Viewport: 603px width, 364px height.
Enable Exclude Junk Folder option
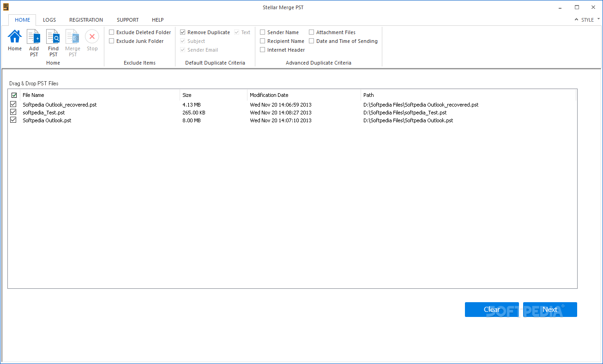(112, 41)
